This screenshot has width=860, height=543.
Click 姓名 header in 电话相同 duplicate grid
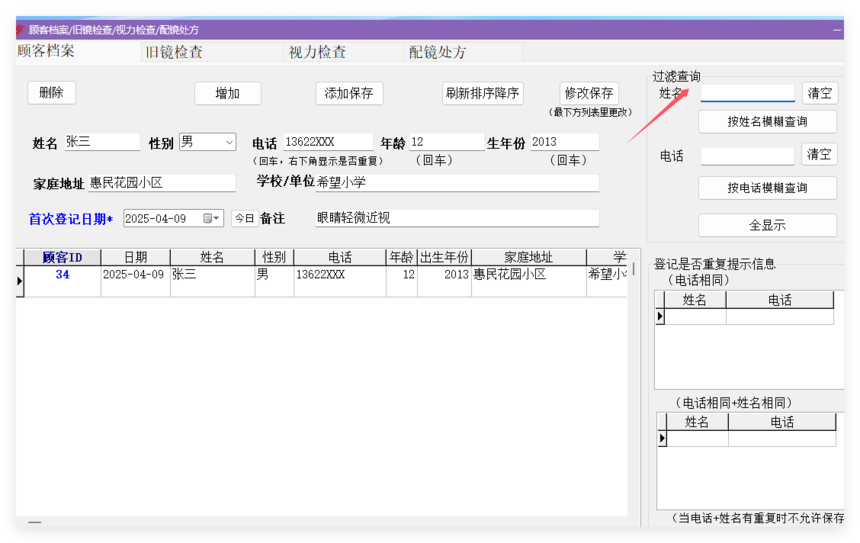pyautogui.click(x=695, y=300)
